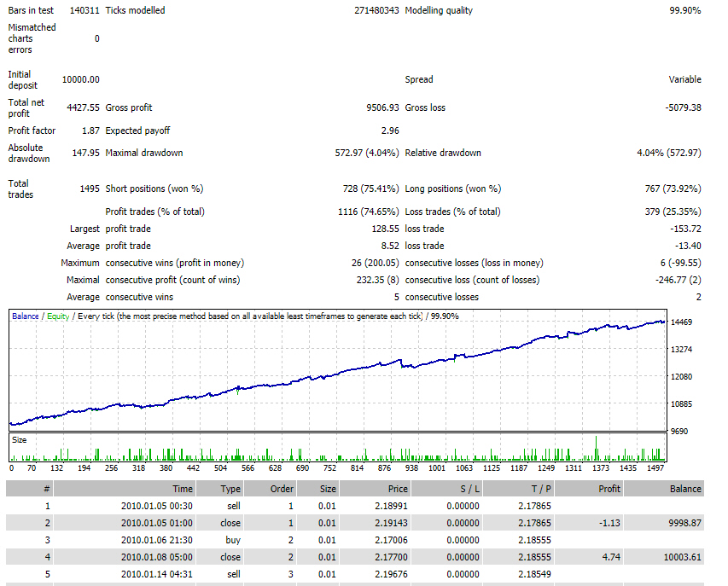Click the Balance legend label in chart
The width and height of the screenshot is (728, 586).
[x=25, y=316]
